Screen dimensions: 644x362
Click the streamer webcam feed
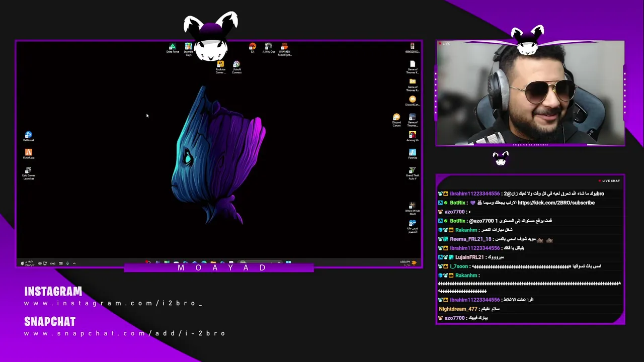(x=531, y=94)
